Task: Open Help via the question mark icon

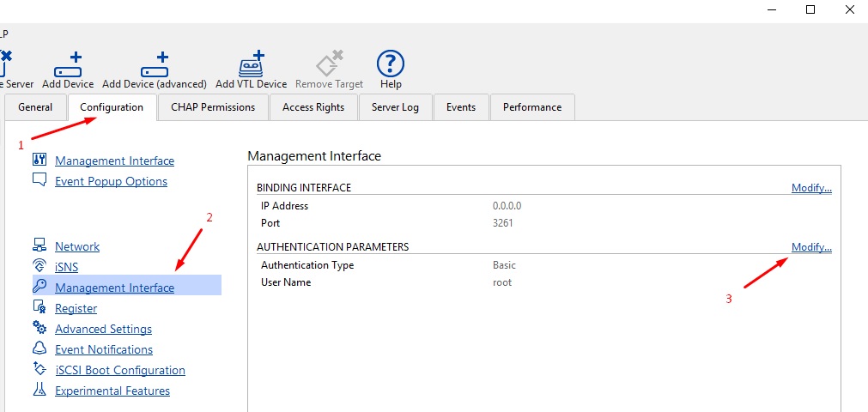Action: coord(391,64)
